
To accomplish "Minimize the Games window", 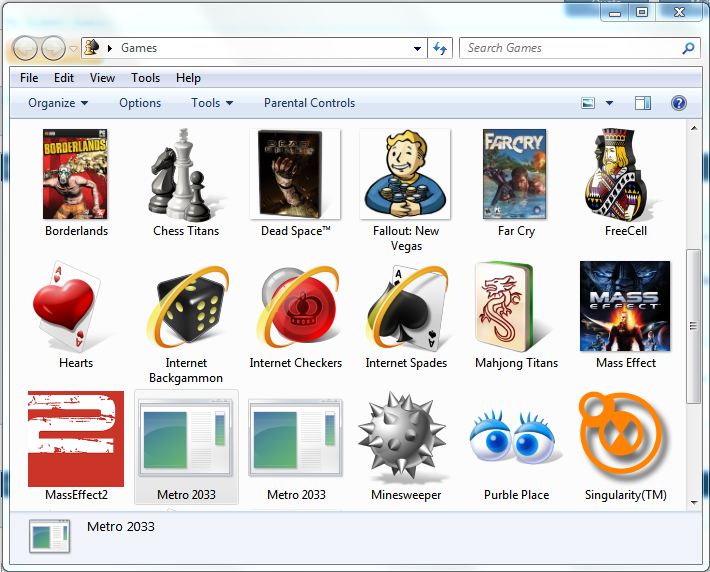I will [x=615, y=12].
